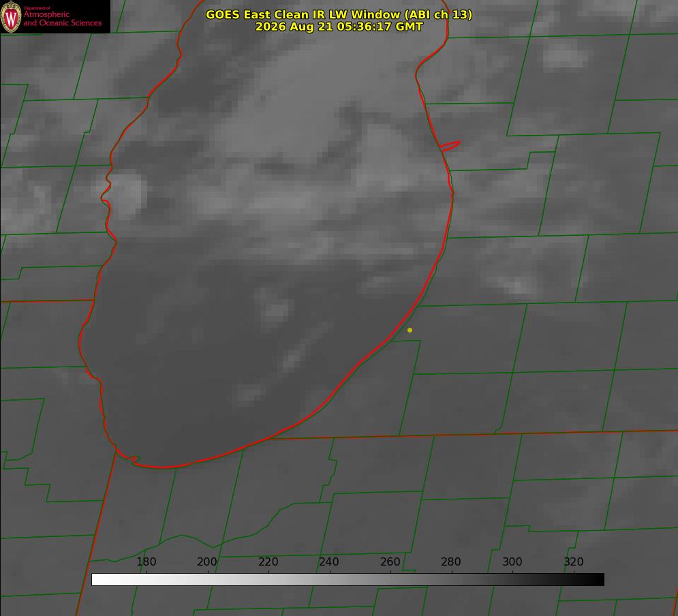The width and height of the screenshot is (678, 616).
Task: Click the small 'Department of' text
Action: [x=37, y=8]
